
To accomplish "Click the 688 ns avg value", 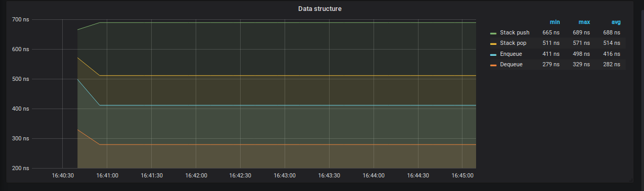I will point(612,33).
